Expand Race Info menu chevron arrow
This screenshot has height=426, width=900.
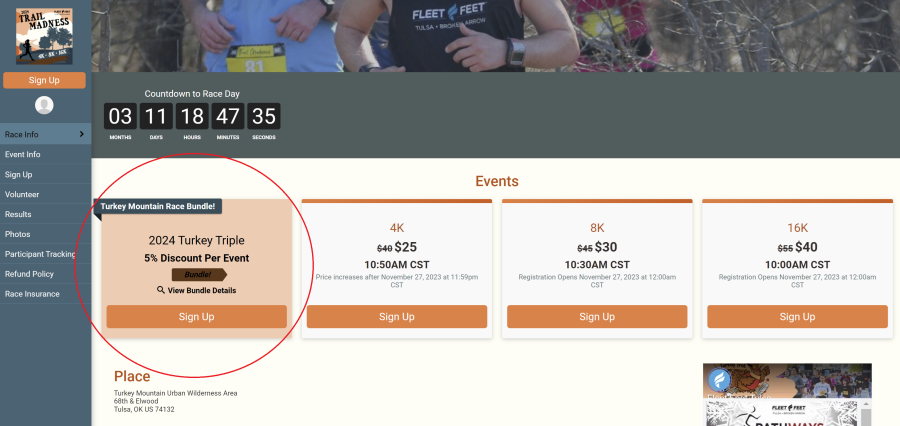click(82, 134)
